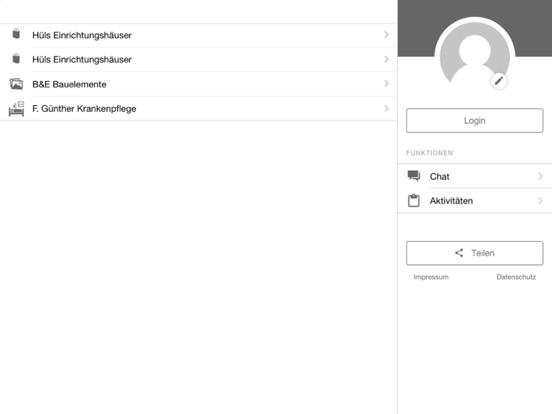Expand the Chat row chevron

point(540,176)
